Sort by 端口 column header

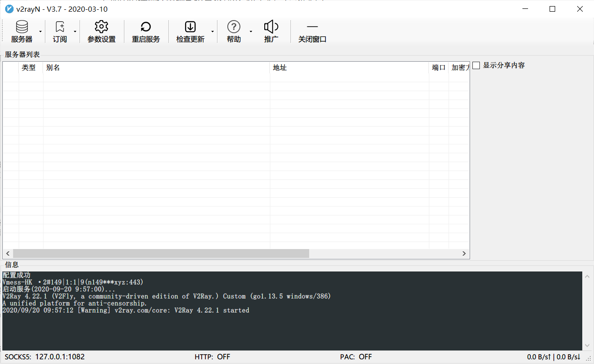[439, 68]
